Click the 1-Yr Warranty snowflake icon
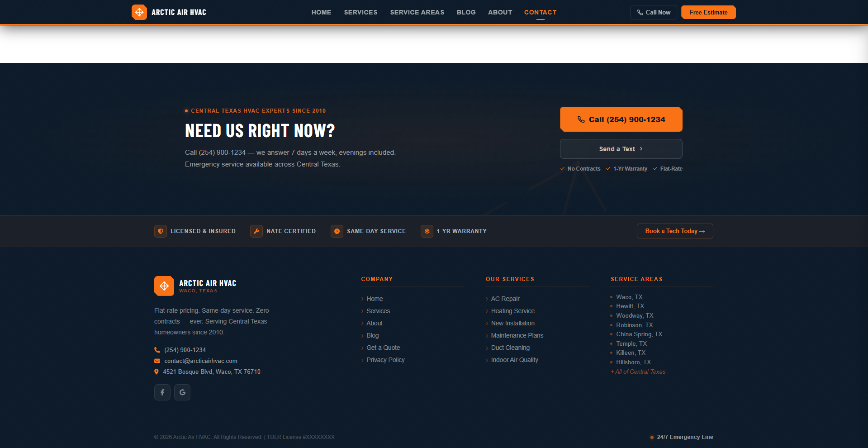 [x=427, y=231]
